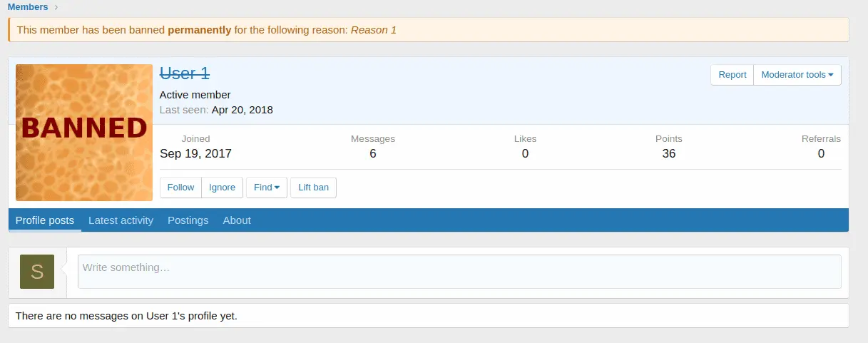Switch to the Latest activity tab
The height and width of the screenshot is (343, 868).
click(x=121, y=220)
